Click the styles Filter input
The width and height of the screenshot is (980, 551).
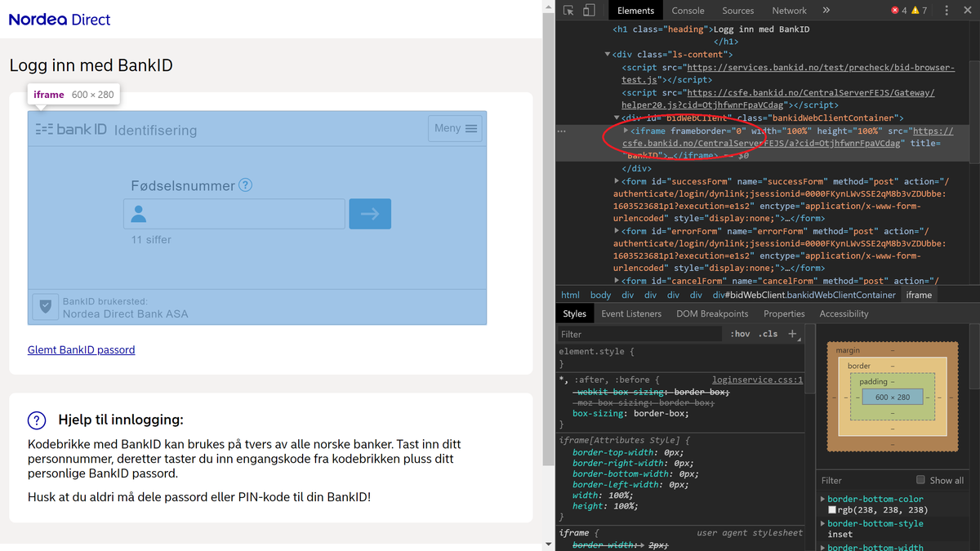point(641,334)
